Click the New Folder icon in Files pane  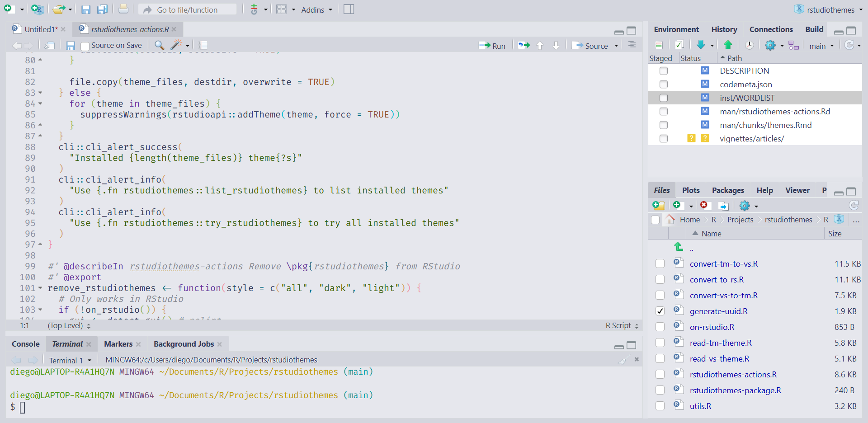[x=659, y=206]
